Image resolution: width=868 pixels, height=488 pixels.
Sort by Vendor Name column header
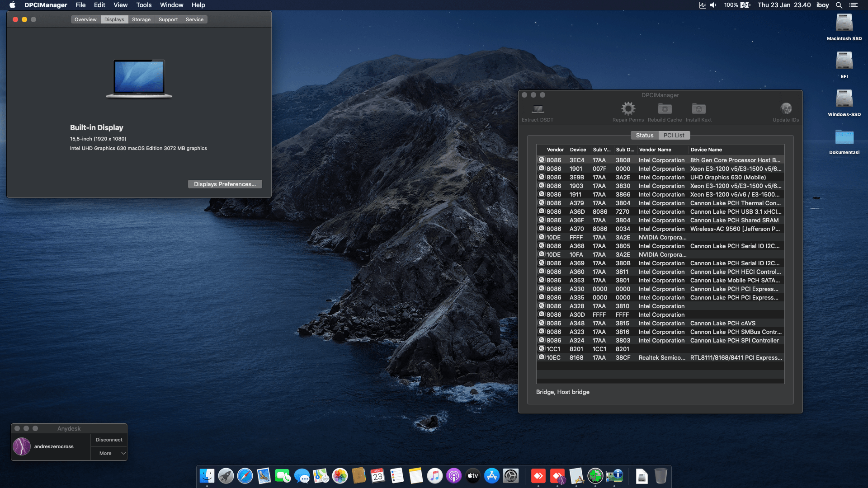pyautogui.click(x=662, y=150)
